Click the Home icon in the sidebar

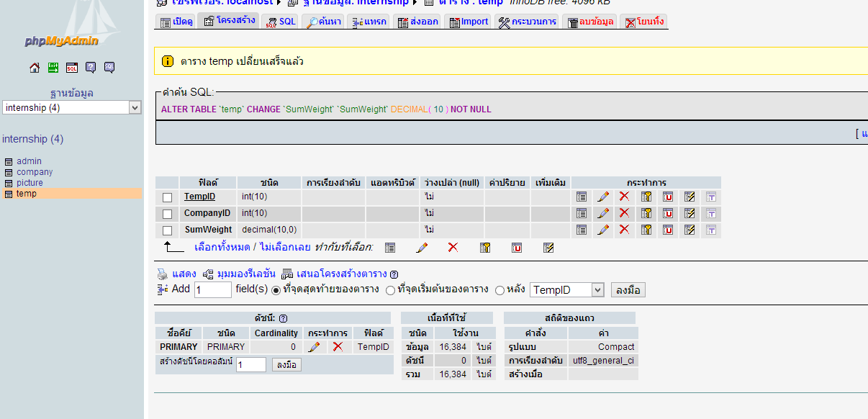(x=35, y=68)
